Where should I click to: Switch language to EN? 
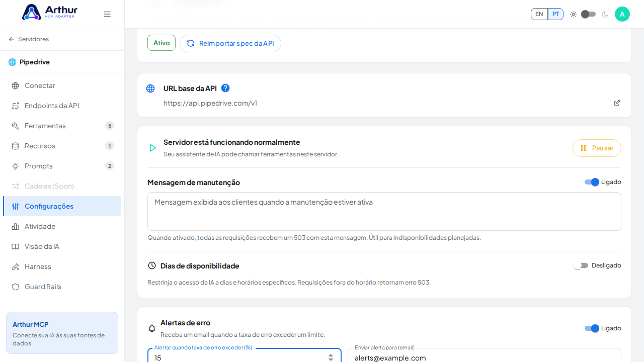click(x=539, y=14)
